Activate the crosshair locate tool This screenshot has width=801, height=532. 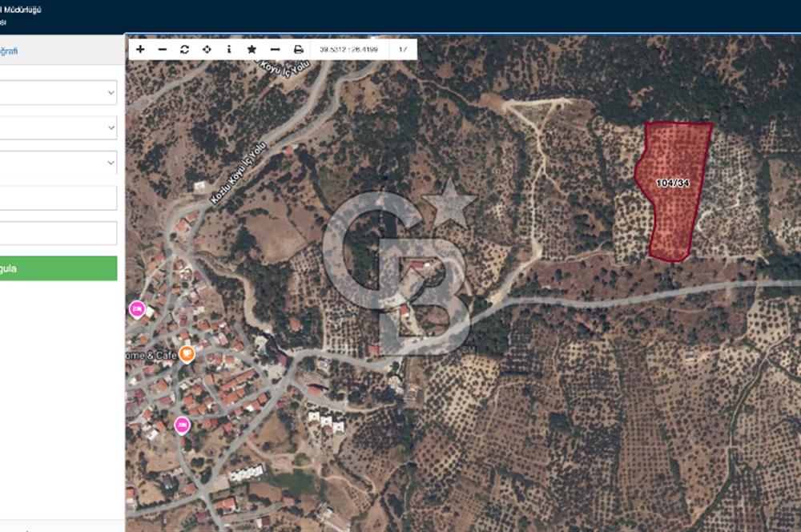(x=207, y=49)
